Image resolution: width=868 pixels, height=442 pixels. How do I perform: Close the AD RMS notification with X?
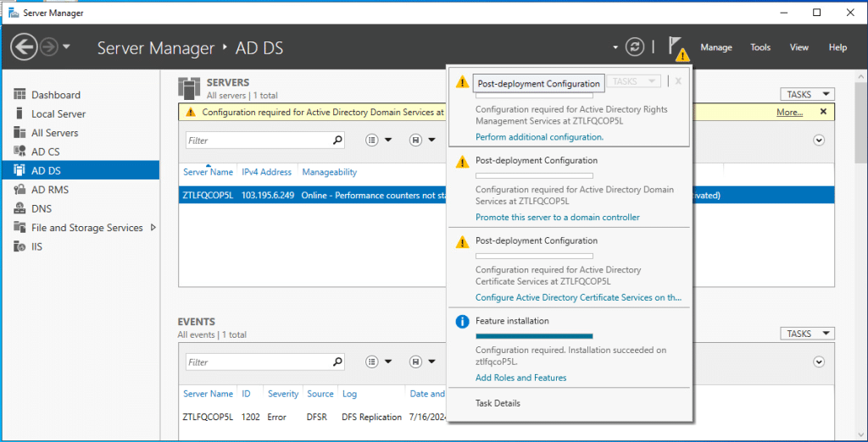(x=678, y=81)
